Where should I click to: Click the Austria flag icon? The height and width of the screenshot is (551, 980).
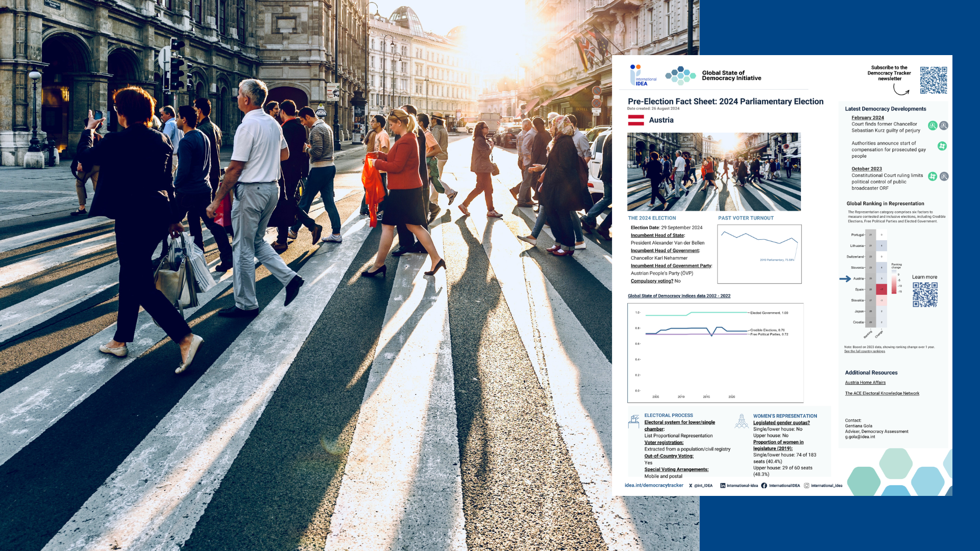[x=635, y=120]
